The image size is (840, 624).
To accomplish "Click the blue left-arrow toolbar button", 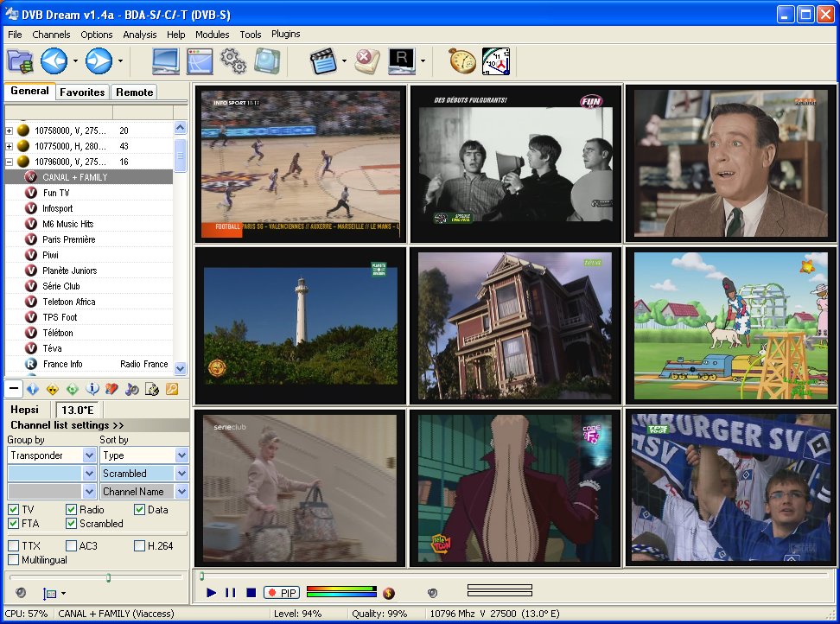I will (54, 61).
